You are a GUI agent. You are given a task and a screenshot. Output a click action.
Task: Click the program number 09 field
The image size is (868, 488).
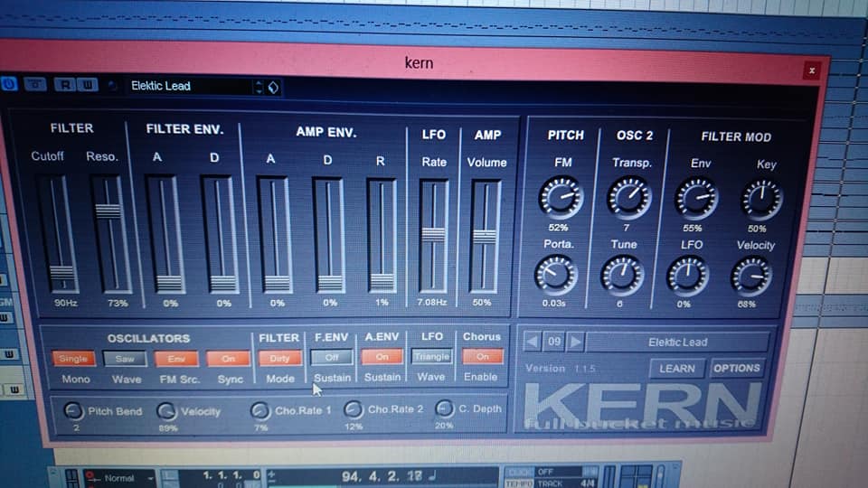[x=554, y=342]
